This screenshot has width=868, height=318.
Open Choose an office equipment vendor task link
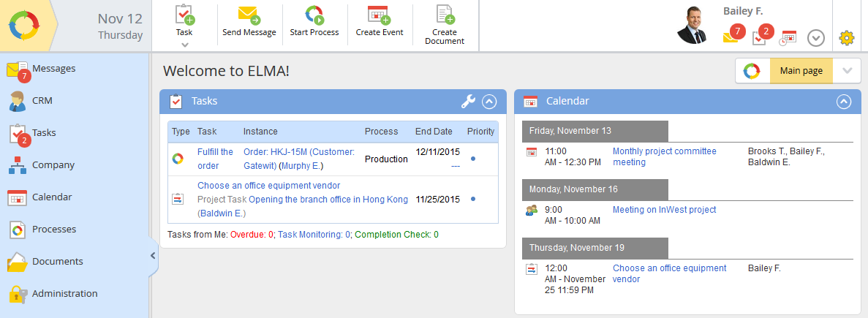coord(268,185)
